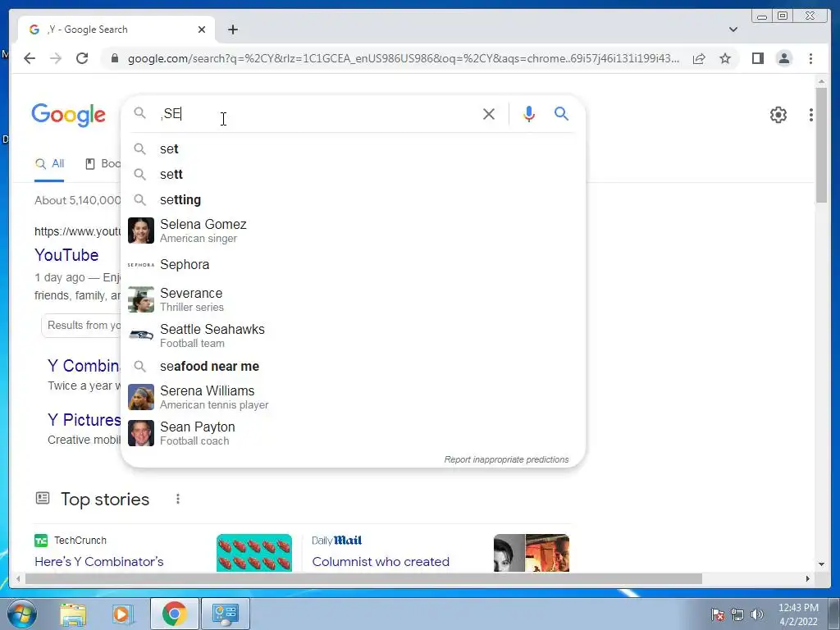840x630 pixels.
Task: Focus the Google search input field
Action: tap(316, 113)
